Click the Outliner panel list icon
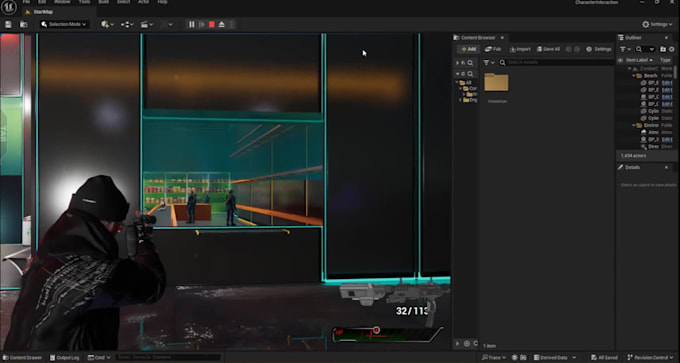Screen dimensions: 680x363 click(x=621, y=38)
